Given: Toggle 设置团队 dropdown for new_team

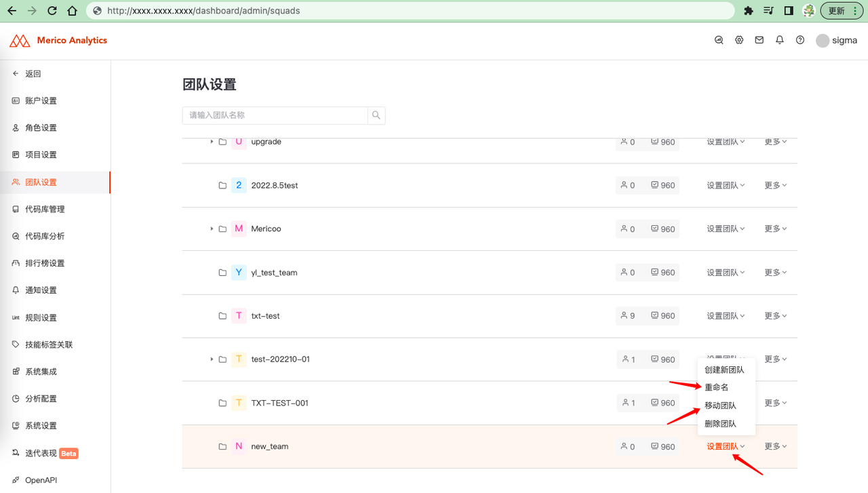Looking at the screenshot, I should pos(726,446).
